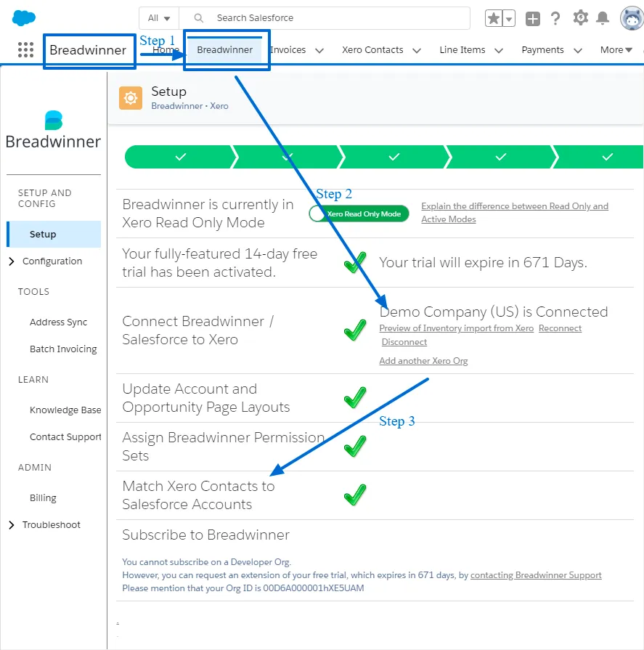The width and height of the screenshot is (644, 650).
Task: Click the orange Setup page icon
Action: click(x=131, y=98)
